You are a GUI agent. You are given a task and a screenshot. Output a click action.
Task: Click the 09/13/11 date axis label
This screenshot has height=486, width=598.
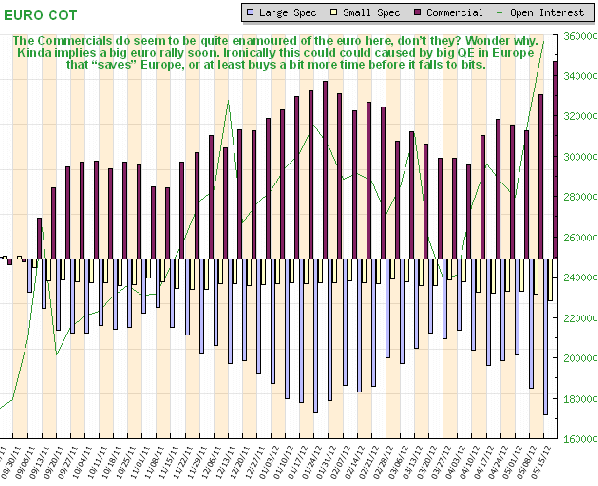[40, 462]
